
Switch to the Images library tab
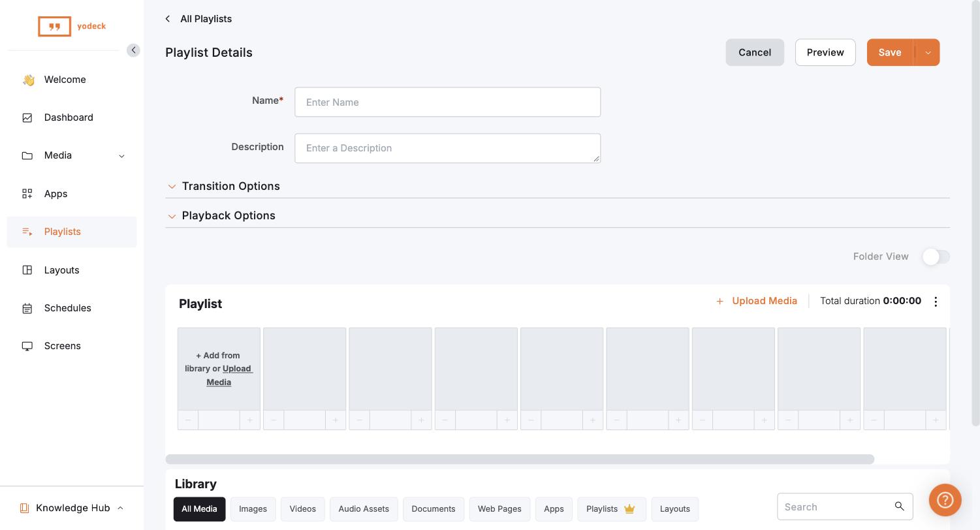coord(253,509)
